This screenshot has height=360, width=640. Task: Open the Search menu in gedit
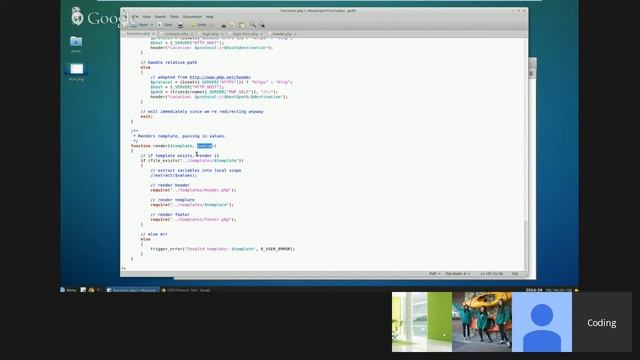[160, 17]
